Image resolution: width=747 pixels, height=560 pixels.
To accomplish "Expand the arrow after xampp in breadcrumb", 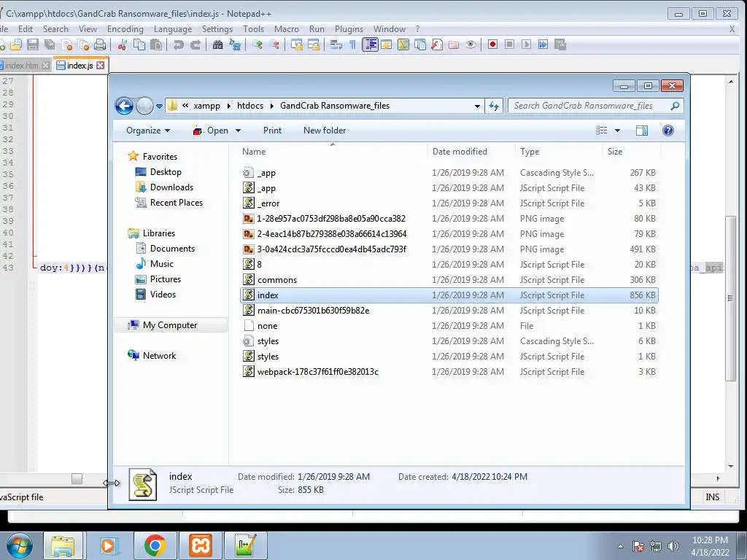I will point(228,106).
